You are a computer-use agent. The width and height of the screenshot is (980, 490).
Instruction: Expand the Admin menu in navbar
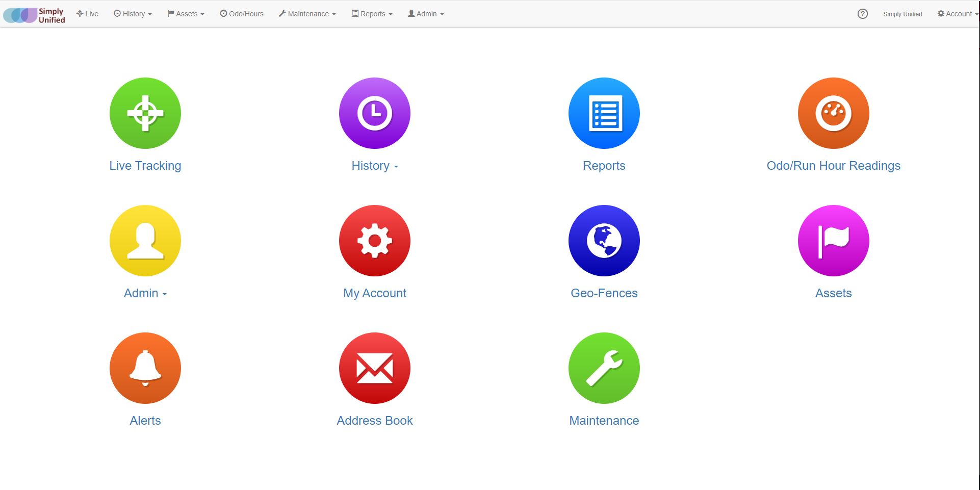coord(426,14)
